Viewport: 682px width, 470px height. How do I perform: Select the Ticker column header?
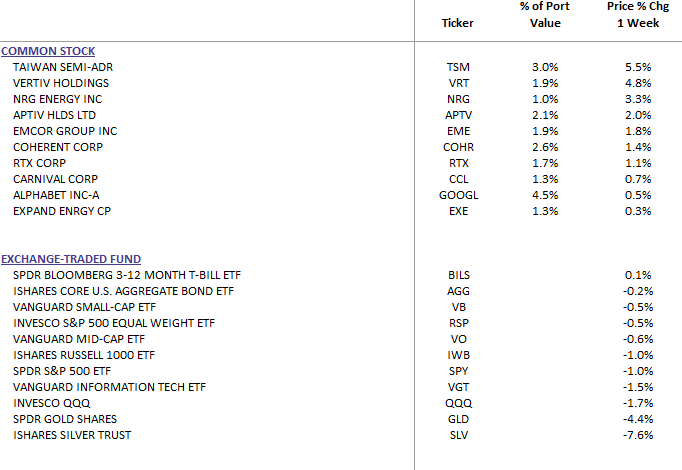tap(458, 23)
